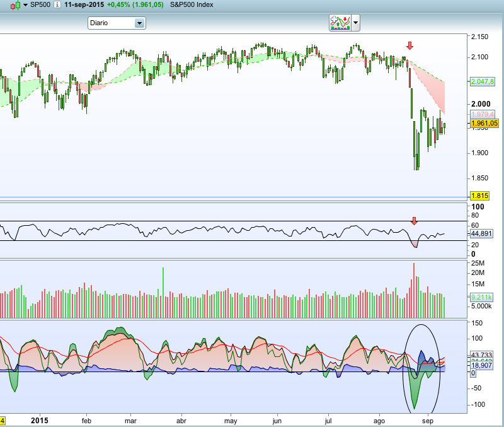Viewport: 504px width, 427px height.
Task: Click the 1.900 price axis label
Action: point(479,153)
